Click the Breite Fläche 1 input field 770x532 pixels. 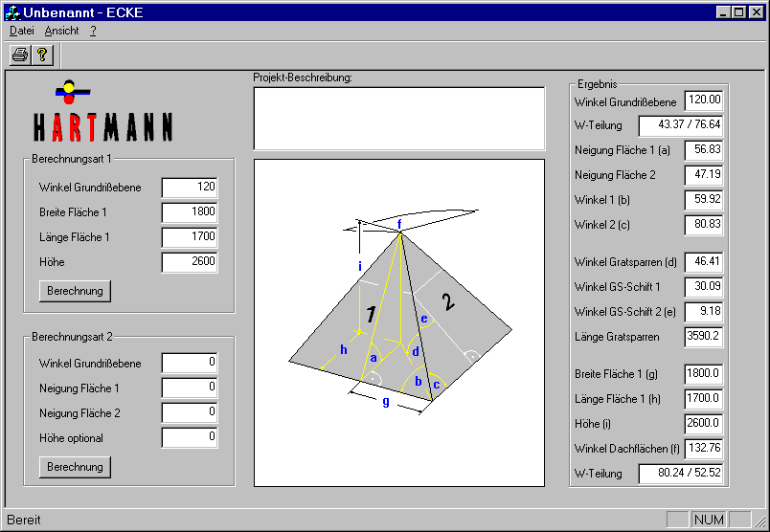(190, 212)
